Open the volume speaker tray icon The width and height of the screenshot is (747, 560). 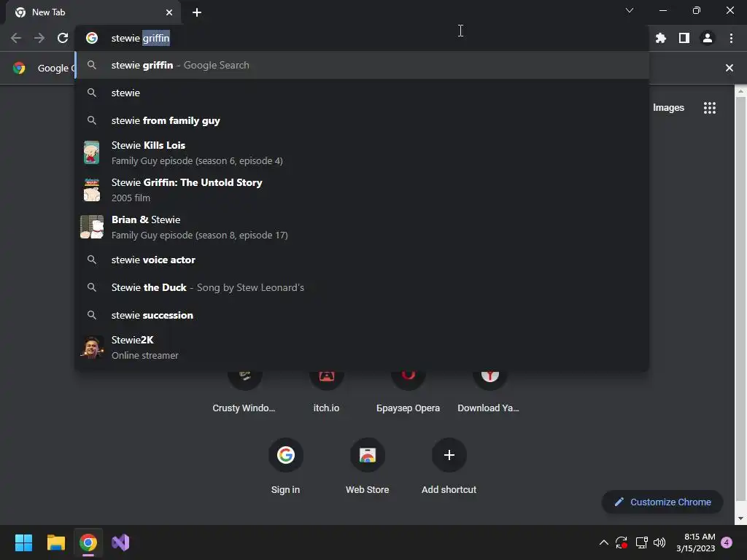click(659, 542)
